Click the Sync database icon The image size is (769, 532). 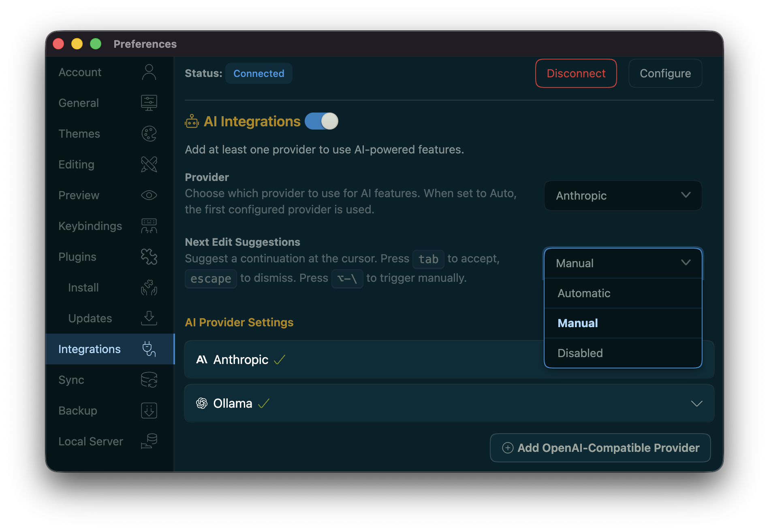[149, 380]
